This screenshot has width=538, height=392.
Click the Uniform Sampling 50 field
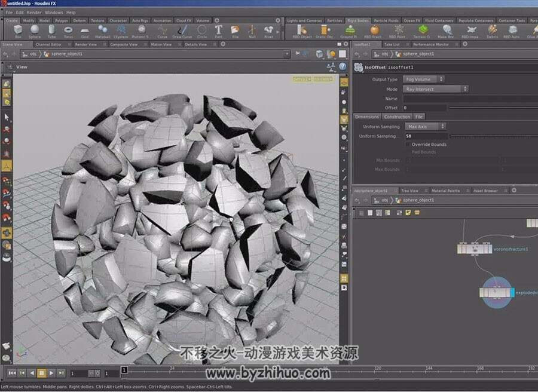point(426,136)
